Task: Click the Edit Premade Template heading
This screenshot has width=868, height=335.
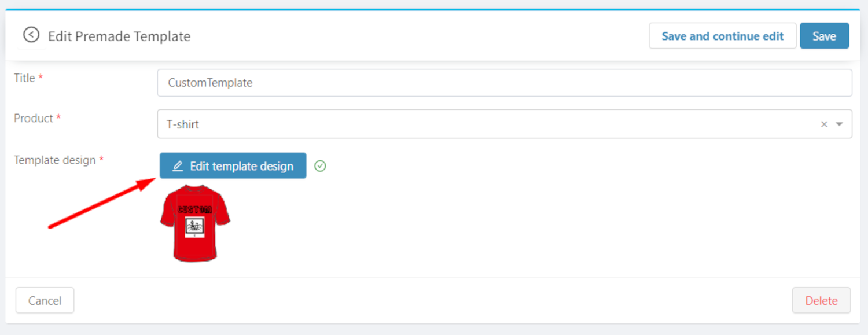Action: (x=119, y=36)
